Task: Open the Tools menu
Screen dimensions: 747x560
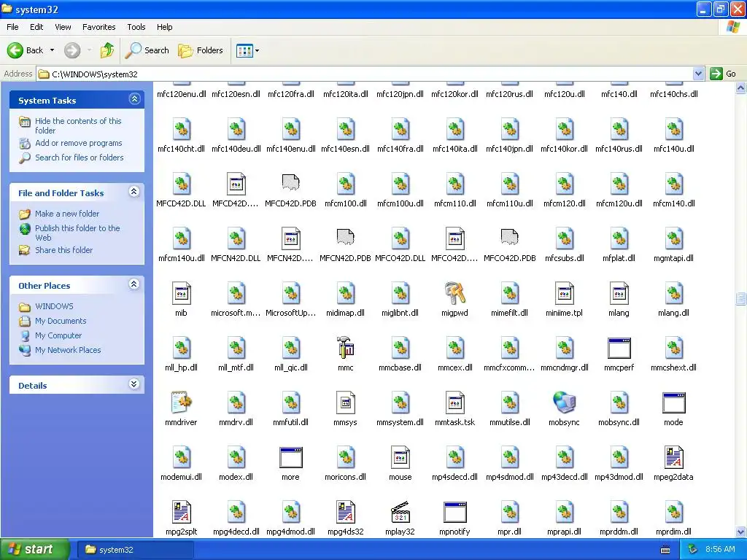Action: pyautogui.click(x=136, y=27)
